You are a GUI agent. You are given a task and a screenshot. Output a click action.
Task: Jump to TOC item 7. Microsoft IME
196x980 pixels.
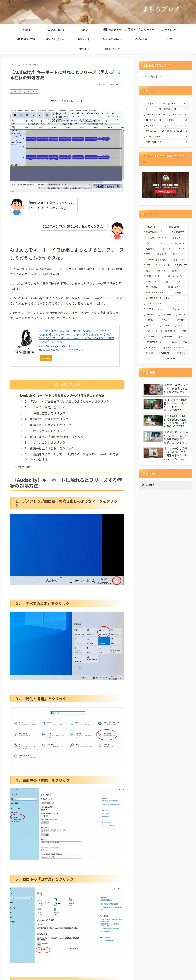point(56,437)
